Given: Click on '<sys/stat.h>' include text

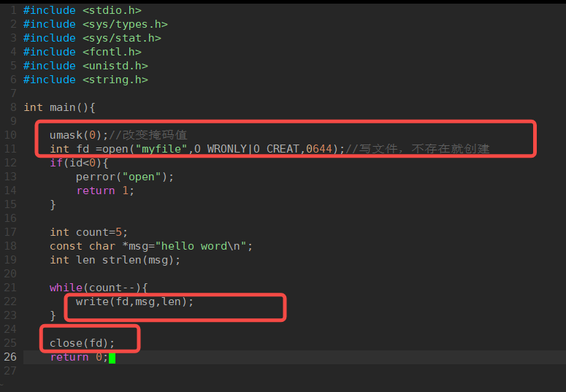Looking at the screenshot, I should pos(122,38).
